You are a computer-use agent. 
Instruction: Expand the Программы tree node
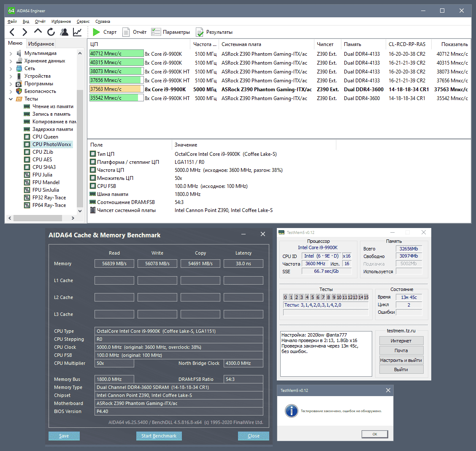click(11, 84)
